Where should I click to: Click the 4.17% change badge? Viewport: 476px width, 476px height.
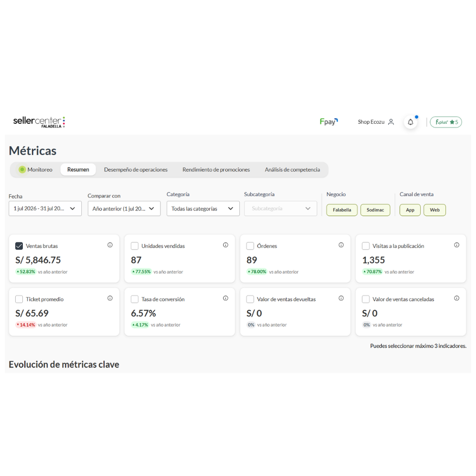(140, 325)
